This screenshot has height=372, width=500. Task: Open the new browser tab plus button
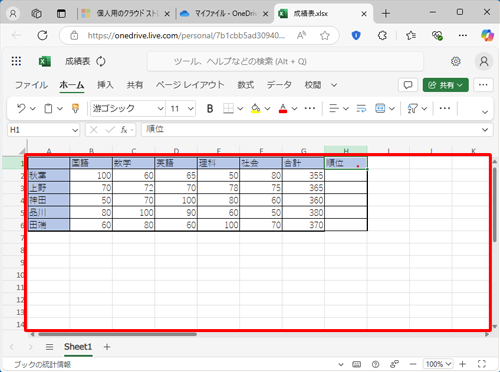tap(386, 14)
